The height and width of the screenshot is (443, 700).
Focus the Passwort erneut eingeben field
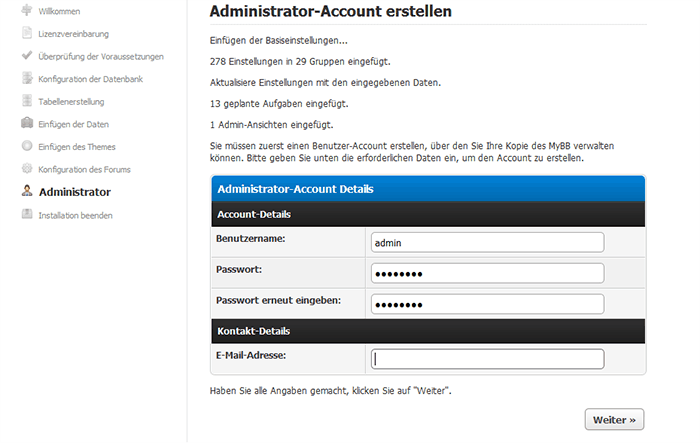coord(488,304)
